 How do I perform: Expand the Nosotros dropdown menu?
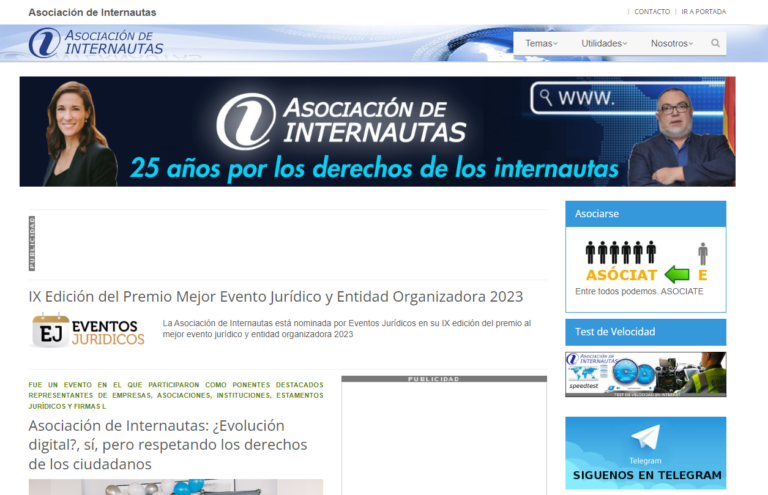[671, 44]
